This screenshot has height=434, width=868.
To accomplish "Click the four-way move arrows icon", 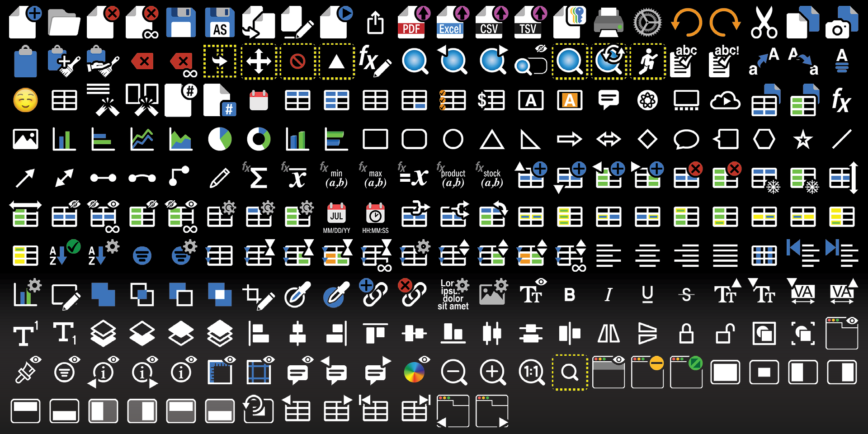I will pos(259,61).
